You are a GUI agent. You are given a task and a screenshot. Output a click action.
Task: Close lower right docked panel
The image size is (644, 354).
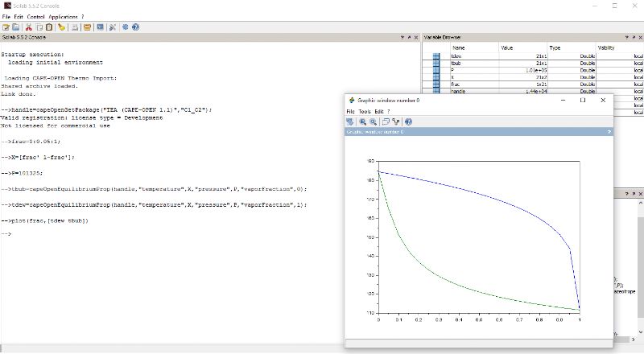(x=640, y=193)
